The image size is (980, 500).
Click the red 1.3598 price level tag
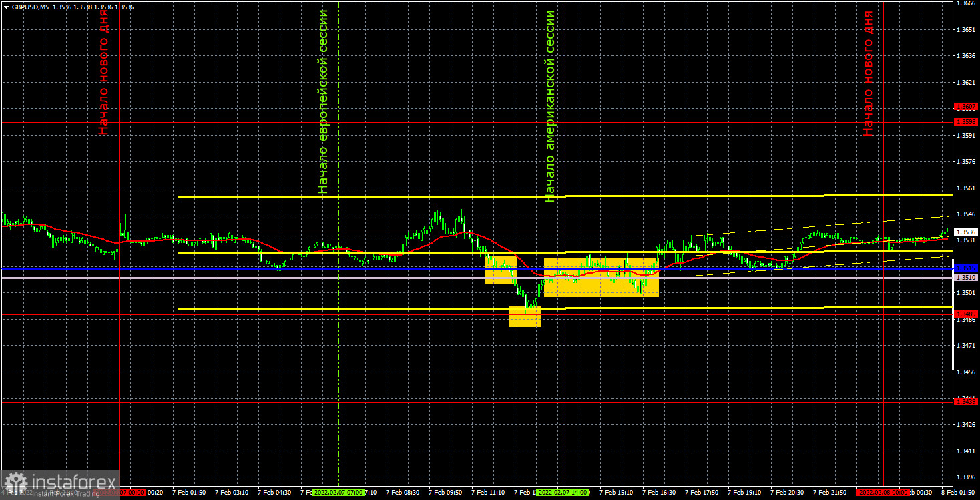(x=966, y=122)
